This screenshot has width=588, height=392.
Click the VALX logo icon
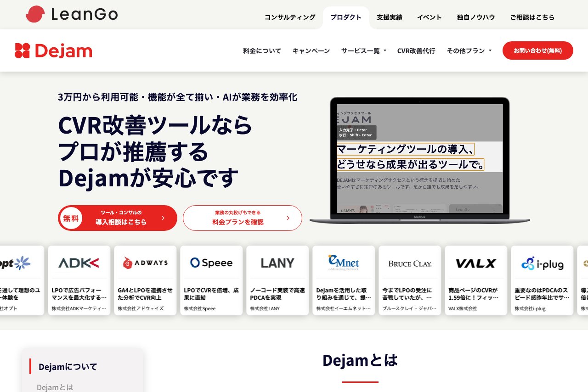pyautogui.click(x=476, y=263)
